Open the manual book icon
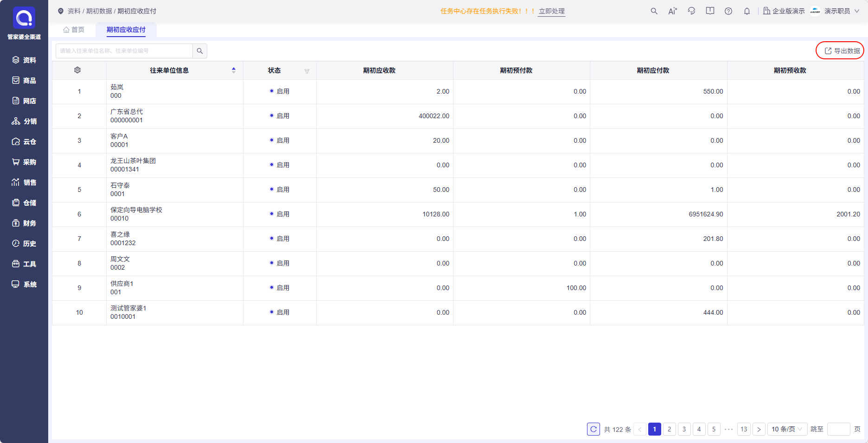Viewport: 868px width, 443px height. [x=710, y=11]
